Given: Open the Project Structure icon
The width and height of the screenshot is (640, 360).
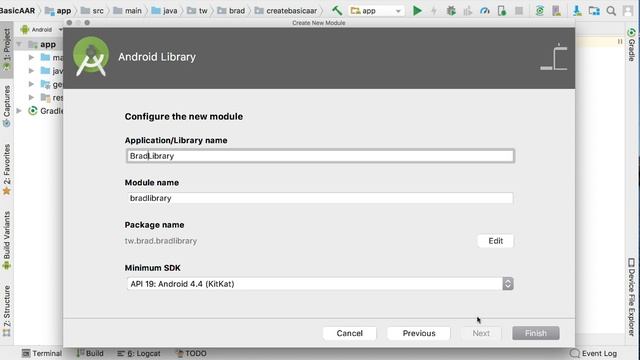Looking at the screenshot, I should coord(594,11).
